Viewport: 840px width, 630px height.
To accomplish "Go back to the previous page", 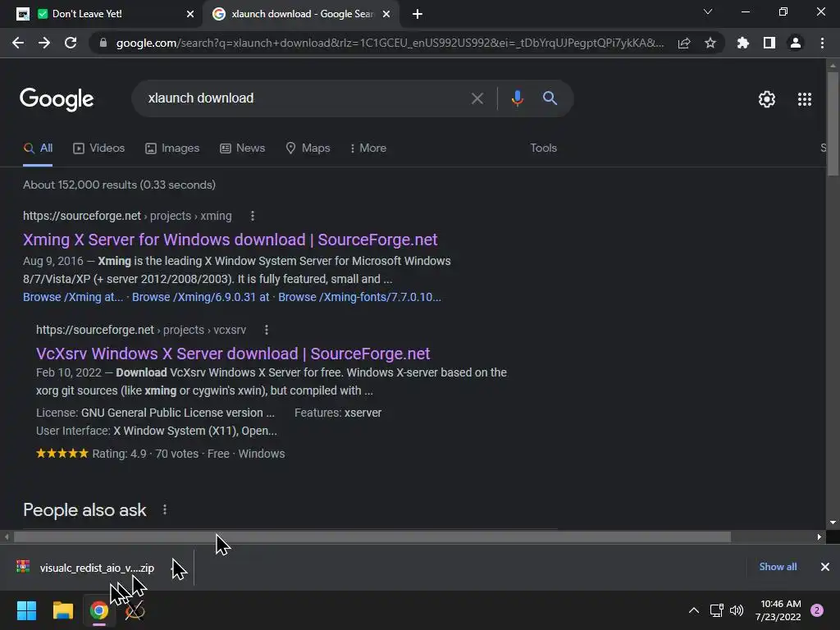I will (18, 43).
